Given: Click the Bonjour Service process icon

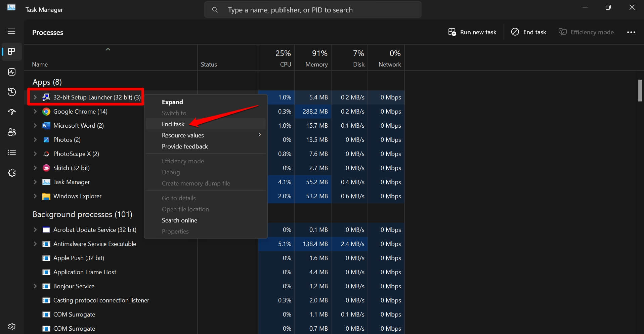Looking at the screenshot, I should (46, 286).
